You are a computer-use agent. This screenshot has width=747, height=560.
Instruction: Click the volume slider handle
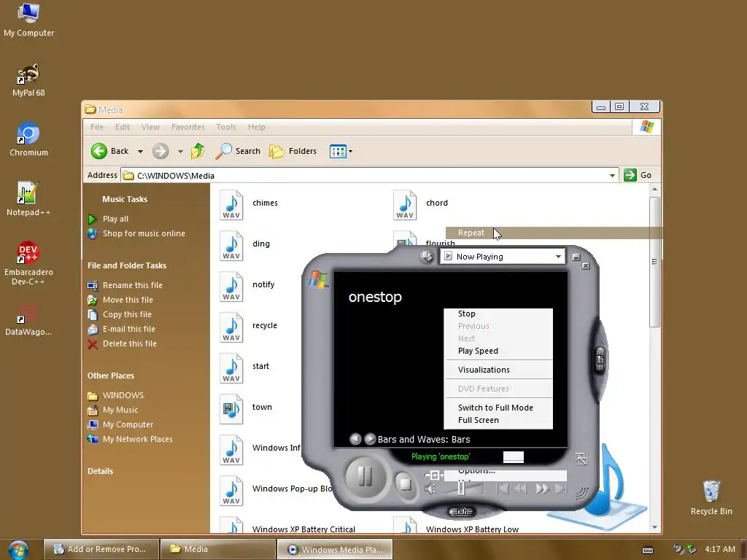461,488
